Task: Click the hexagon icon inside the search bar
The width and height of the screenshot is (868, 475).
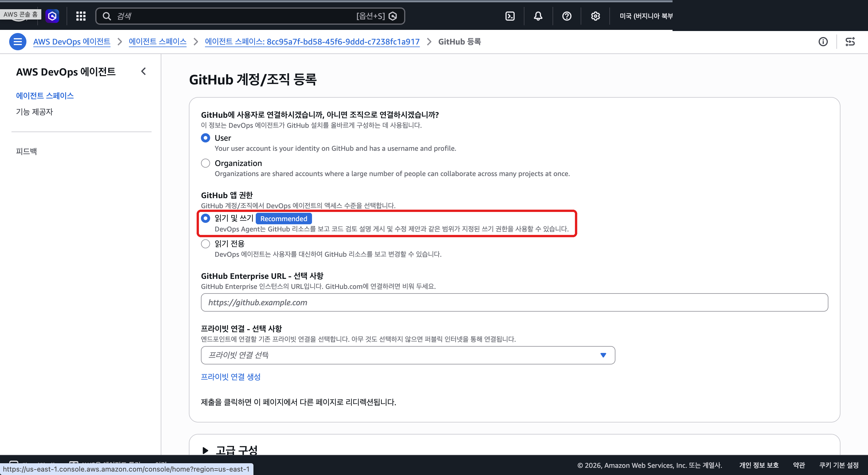Action: tap(393, 16)
